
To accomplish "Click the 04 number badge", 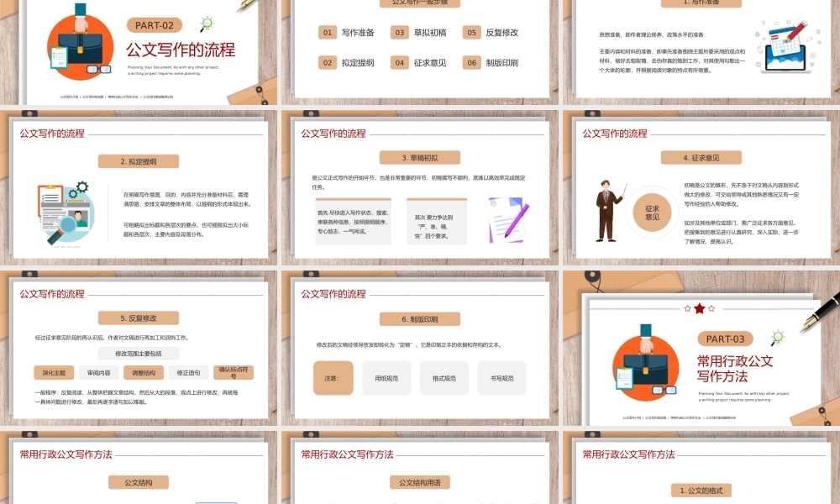I will (400, 63).
